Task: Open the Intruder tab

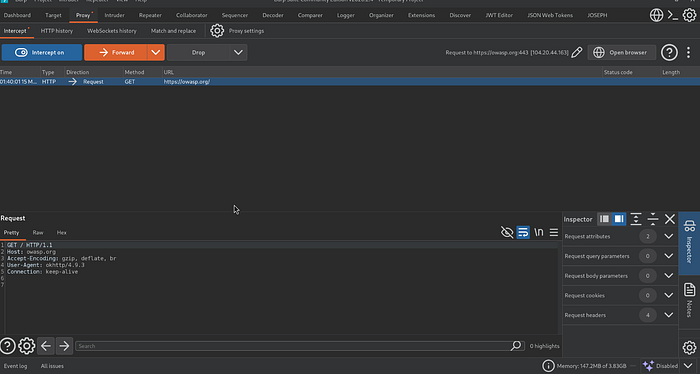Action: coord(114,15)
